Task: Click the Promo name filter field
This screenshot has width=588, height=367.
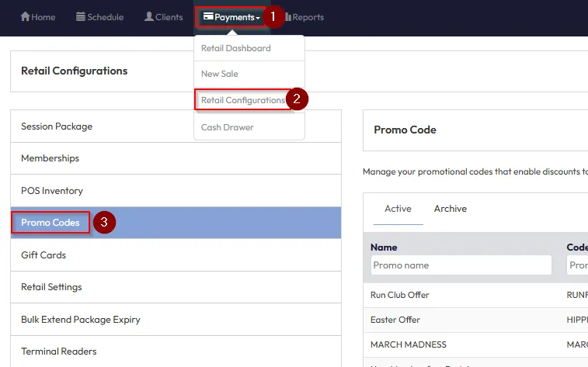Action: [461, 265]
